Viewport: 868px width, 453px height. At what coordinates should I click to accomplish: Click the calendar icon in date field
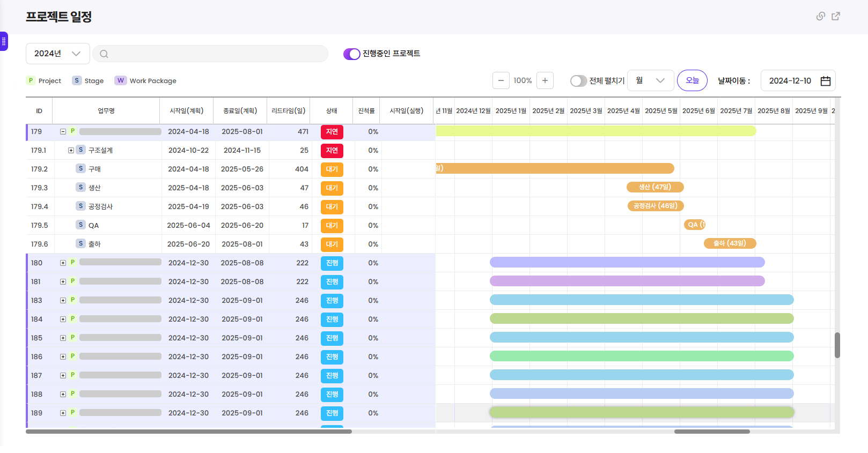[x=826, y=81]
